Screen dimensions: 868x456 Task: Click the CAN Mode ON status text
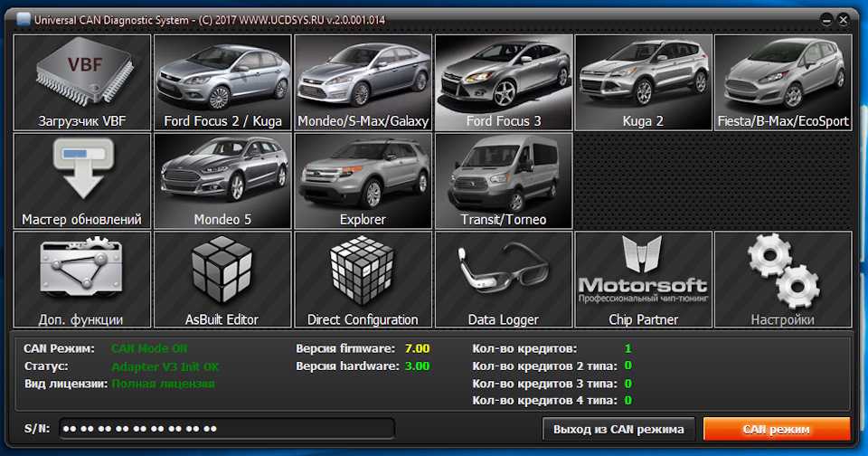pos(149,348)
